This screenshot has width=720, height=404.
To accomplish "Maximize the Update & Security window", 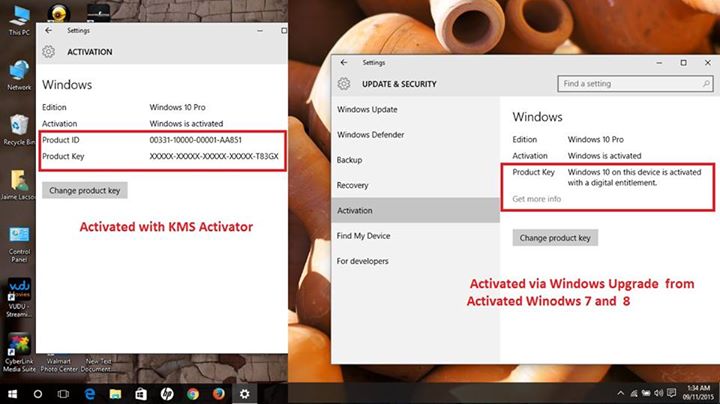I will click(683, 62).
